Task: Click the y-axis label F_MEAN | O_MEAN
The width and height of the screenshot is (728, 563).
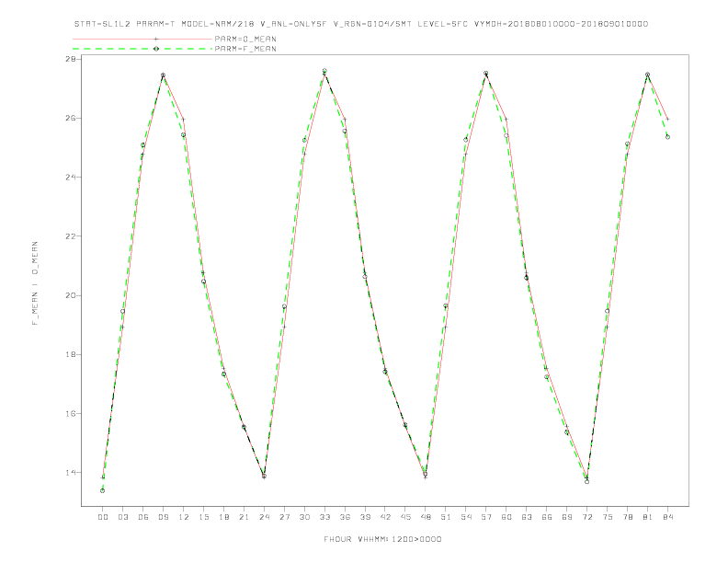Action: tap(35, 283)
